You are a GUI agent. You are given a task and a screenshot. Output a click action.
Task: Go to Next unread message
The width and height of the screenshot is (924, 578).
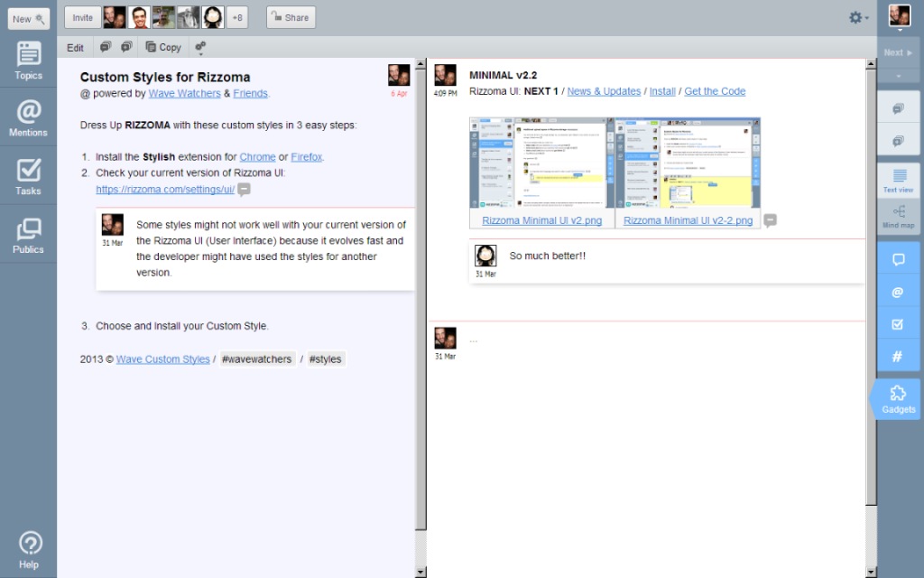click(x=898, y=52)
